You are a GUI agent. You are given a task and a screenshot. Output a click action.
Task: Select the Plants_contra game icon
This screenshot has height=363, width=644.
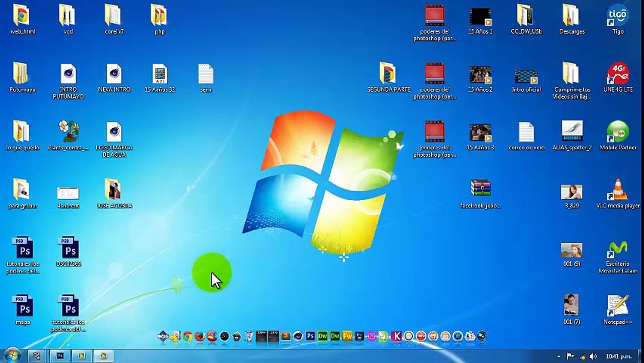(x=69, y=136)
